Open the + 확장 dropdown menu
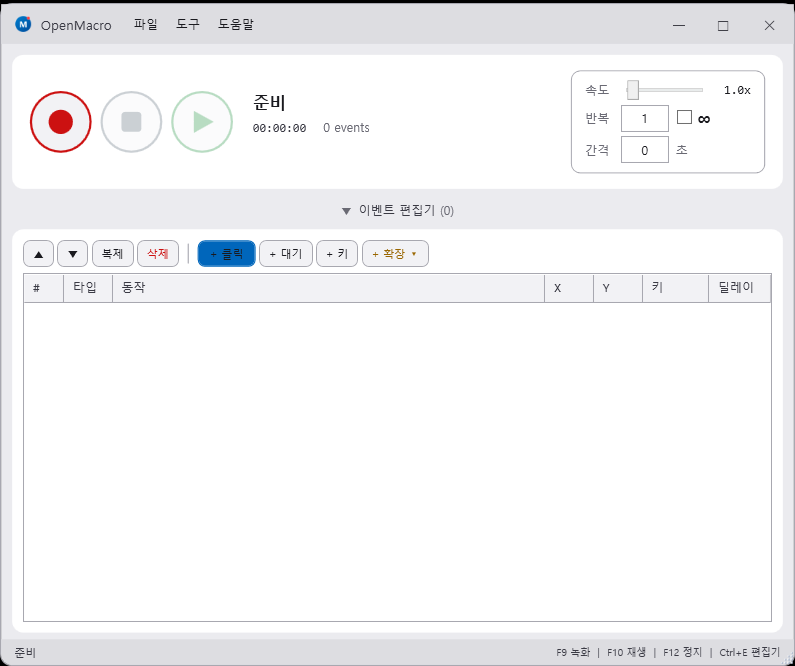 tap(395, 254)
